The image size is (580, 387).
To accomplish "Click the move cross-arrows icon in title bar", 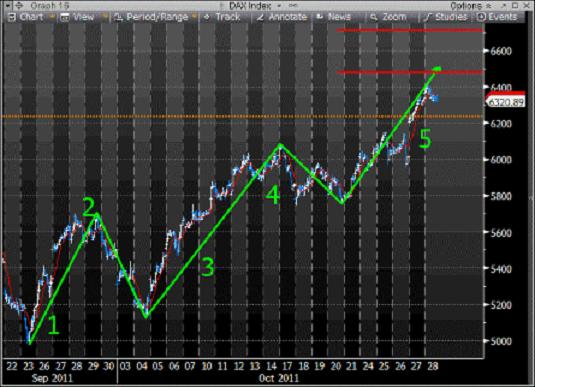I will tap(19, 5).
